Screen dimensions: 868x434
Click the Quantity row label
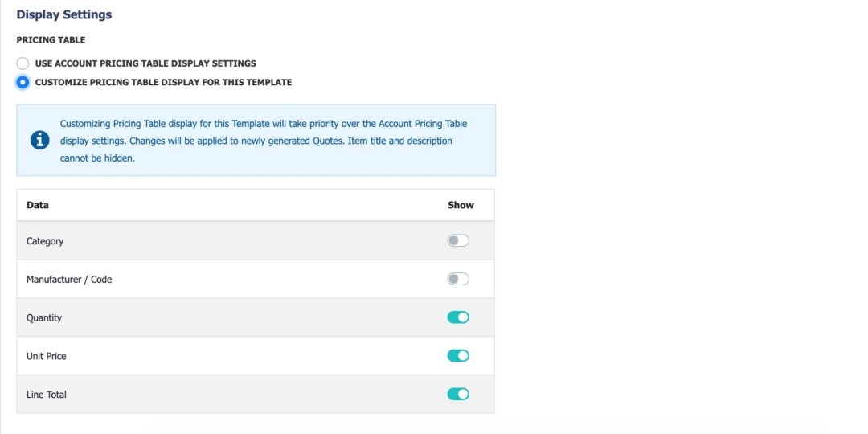[x=44, y=318]
